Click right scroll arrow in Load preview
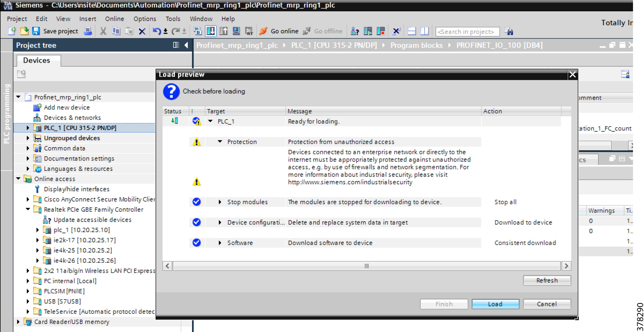The image size is (644, 332). 566,266
